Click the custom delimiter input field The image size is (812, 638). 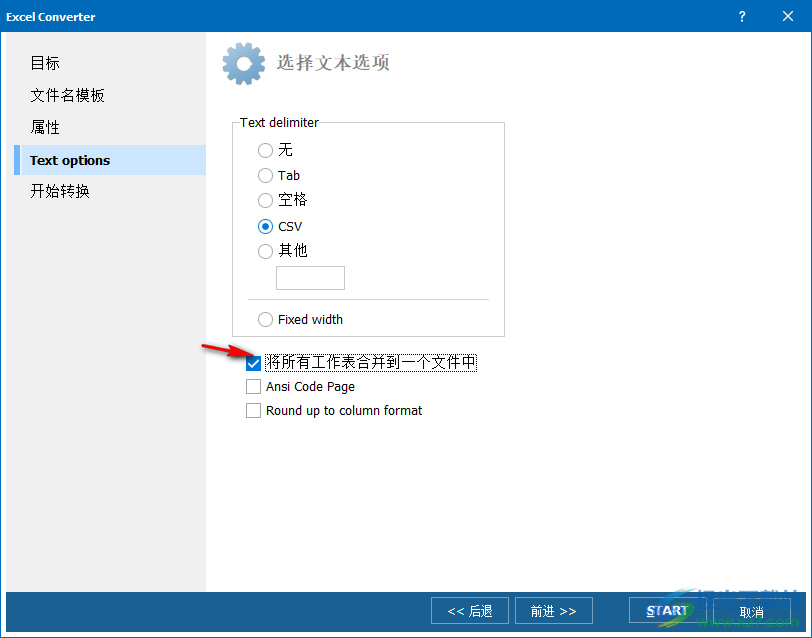[310, 278]
